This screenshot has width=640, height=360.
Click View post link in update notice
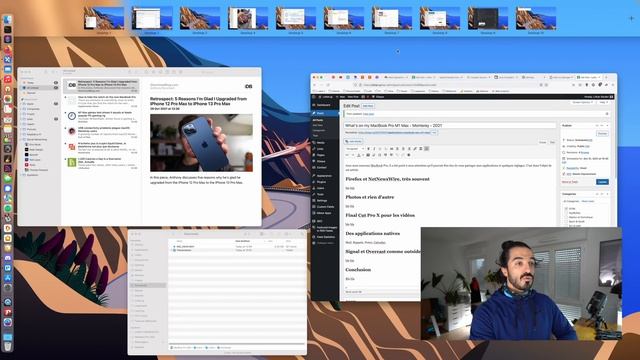click(x=369, y=114)
